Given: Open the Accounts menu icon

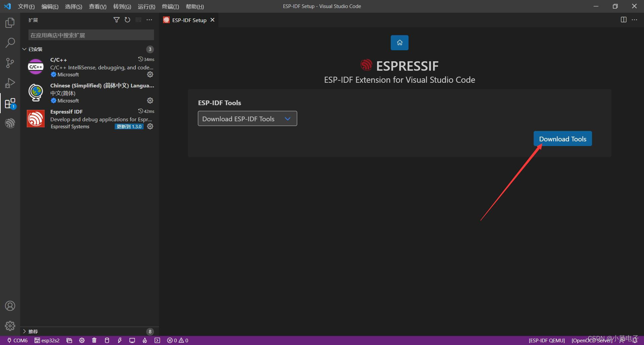Looking at the screenshot, I should 10,306.
